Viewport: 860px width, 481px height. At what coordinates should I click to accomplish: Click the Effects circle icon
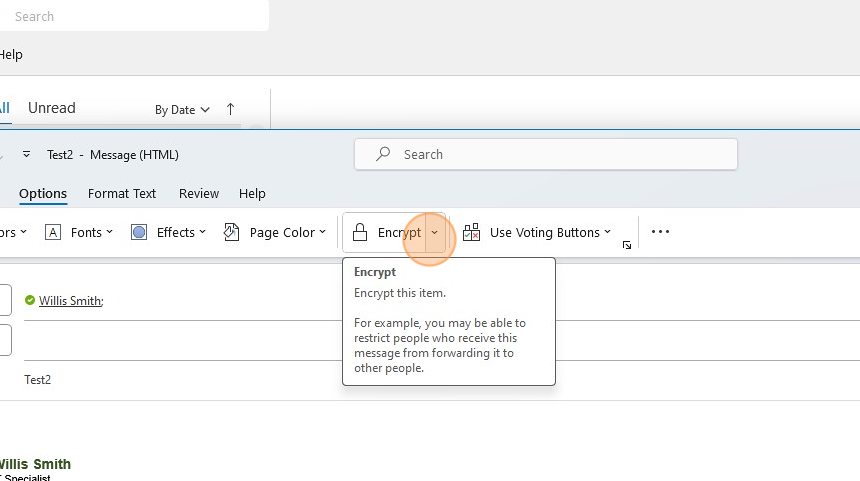pyautogui.click(x=139, y=232)
